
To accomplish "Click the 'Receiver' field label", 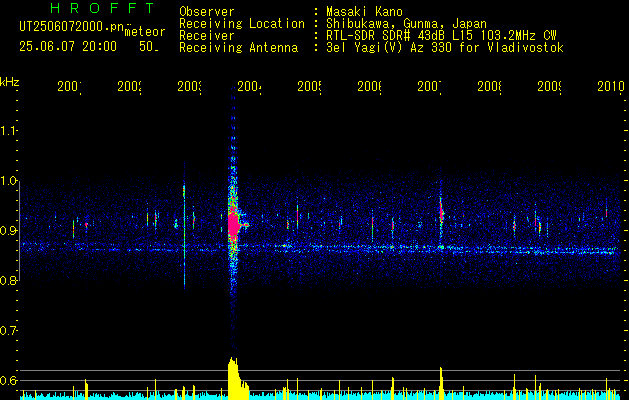I will point(207,36).
